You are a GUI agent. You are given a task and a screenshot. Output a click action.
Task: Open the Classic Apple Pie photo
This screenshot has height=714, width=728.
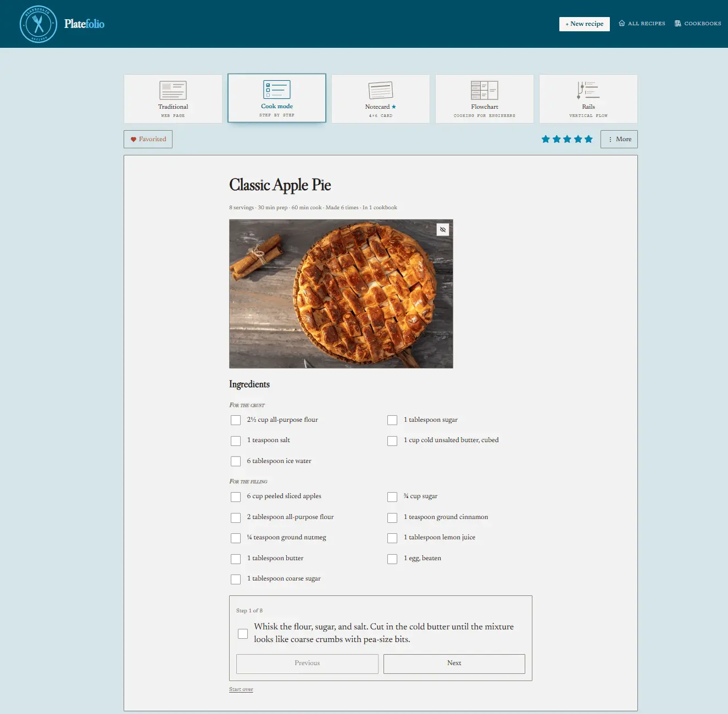point(341,294)
